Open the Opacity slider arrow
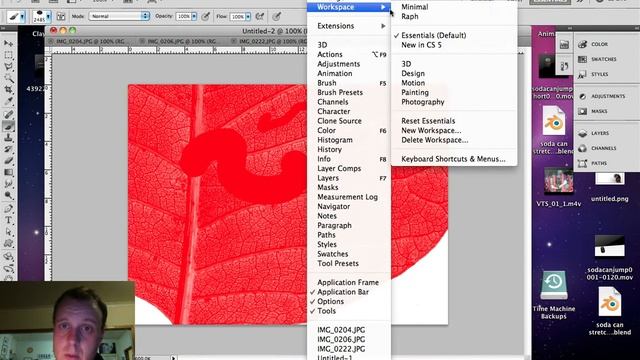Image resolution: width=640 pixels, height=360 pixels. 194,16
